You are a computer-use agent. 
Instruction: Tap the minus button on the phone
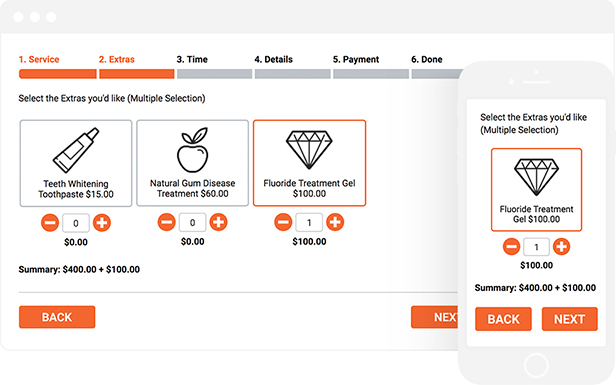pos(512,247)
